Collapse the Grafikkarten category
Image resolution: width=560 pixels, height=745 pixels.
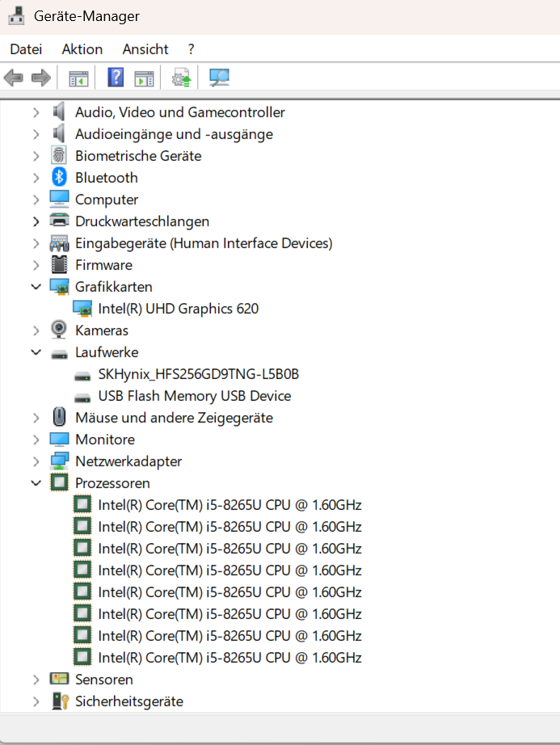[36, 287]
